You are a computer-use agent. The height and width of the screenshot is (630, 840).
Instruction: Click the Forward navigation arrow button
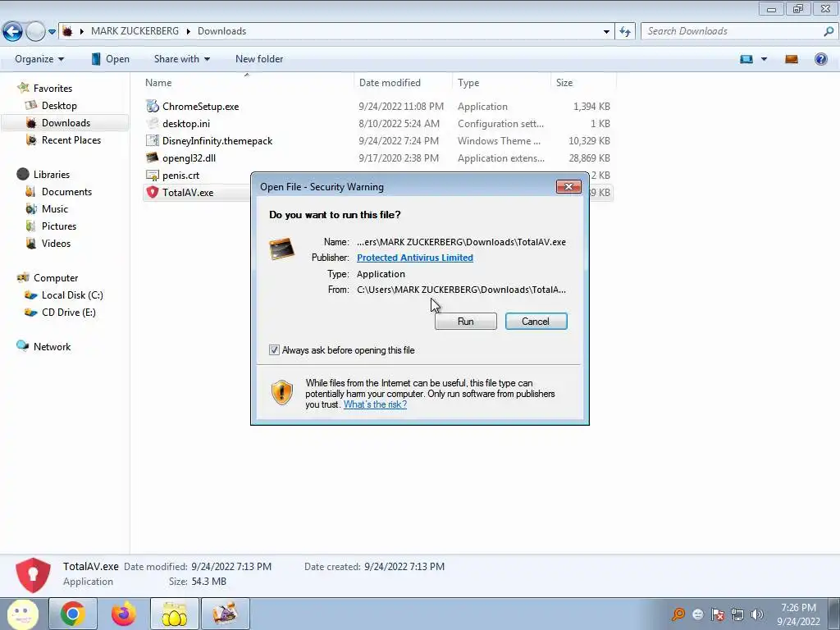coord(35,32)
